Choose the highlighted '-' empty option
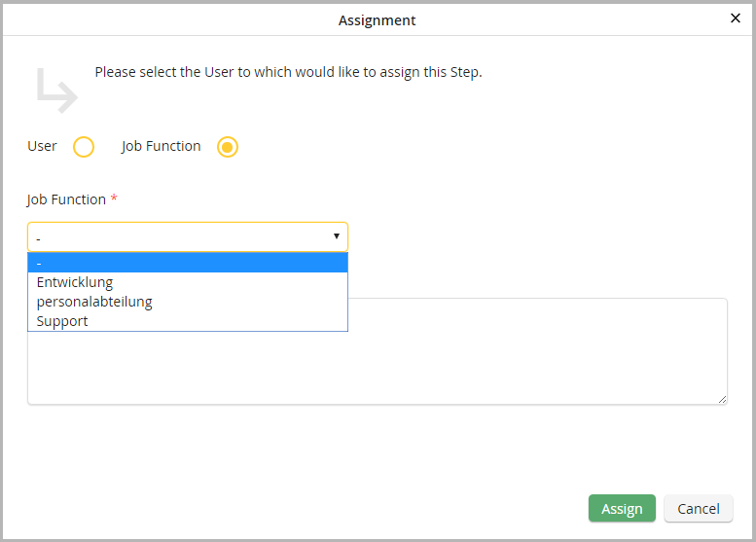The image size is (756, 542). pos(187,263)
